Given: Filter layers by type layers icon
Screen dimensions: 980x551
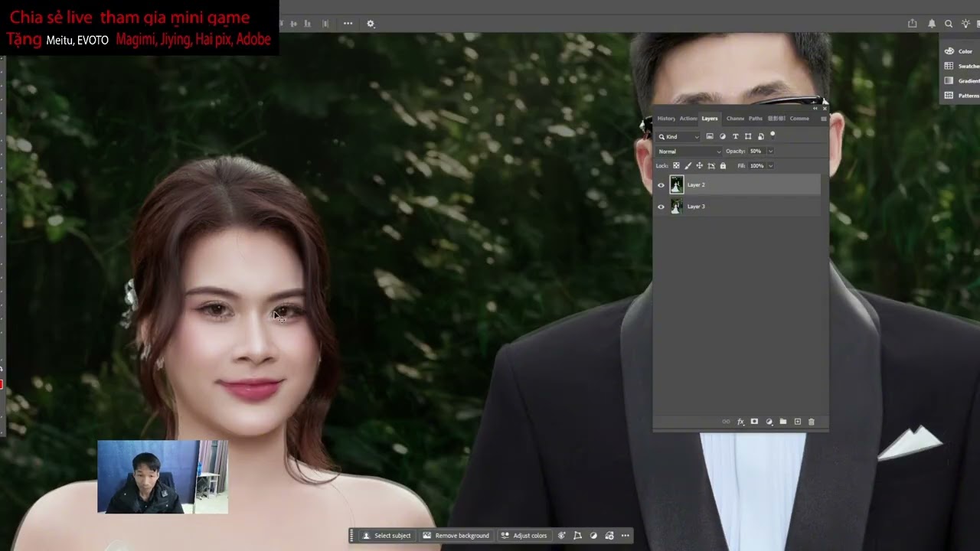Looking at the screenshot, I should [736, 136].
